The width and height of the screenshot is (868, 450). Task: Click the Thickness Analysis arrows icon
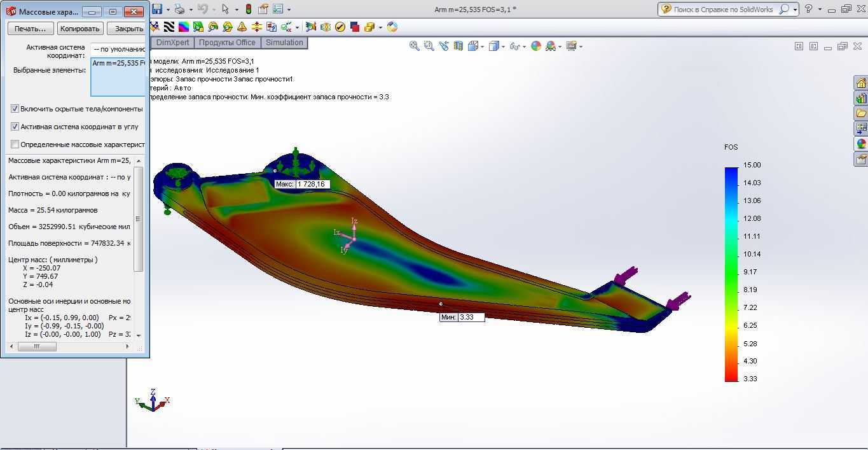tap(257, 27)
